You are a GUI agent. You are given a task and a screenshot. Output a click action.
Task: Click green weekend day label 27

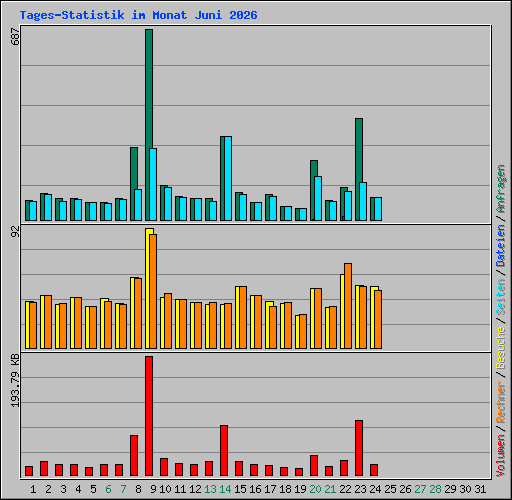pos(420,489)
